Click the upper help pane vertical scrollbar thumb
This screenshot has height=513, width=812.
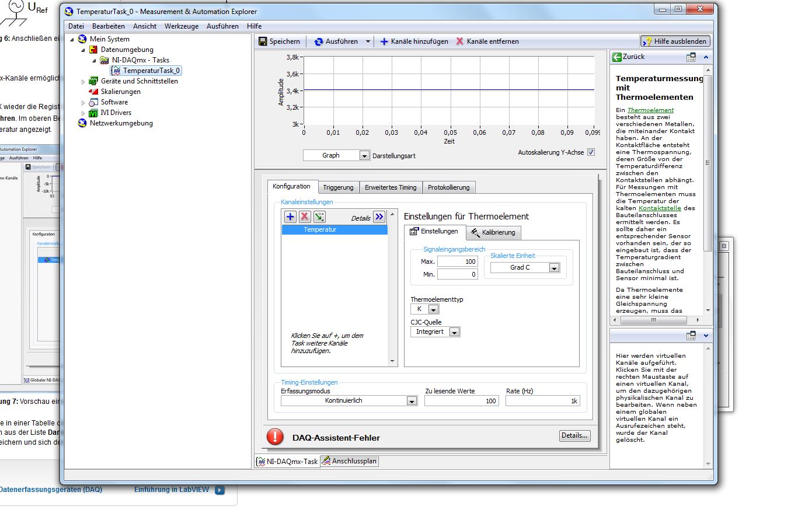click(708, 163)
